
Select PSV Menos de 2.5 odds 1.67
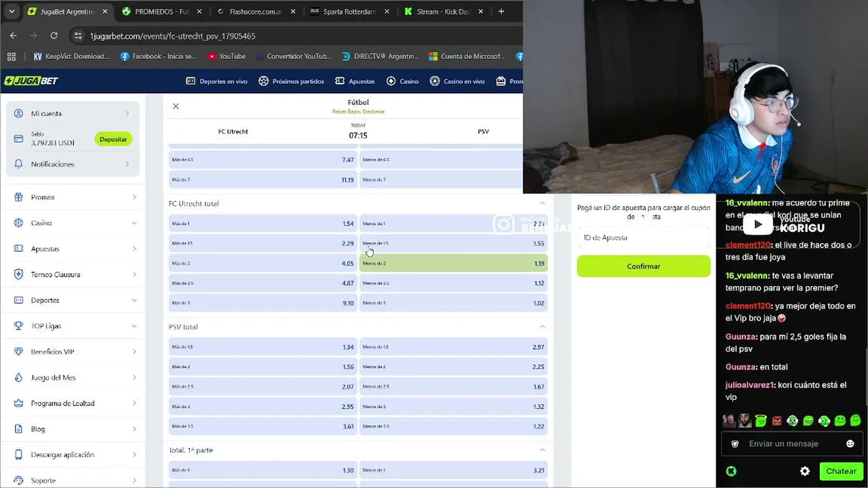454,386
